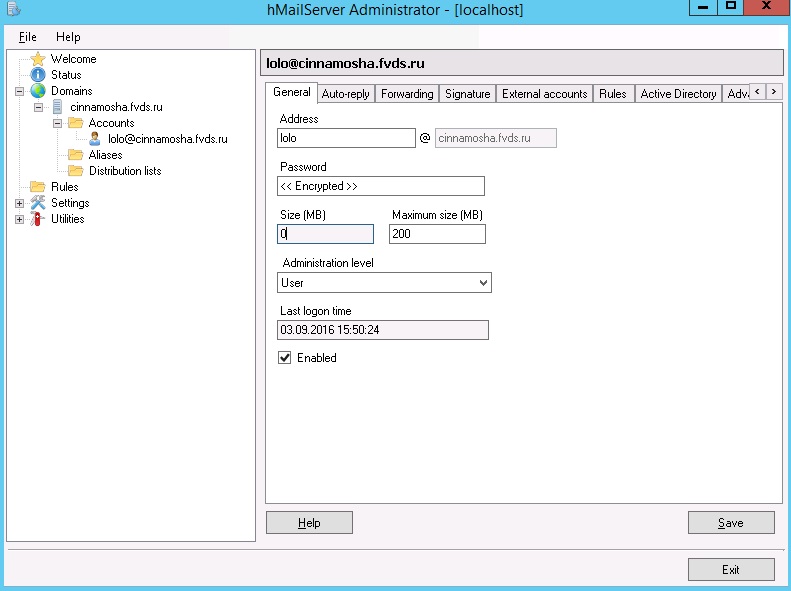
Task: Select Rules label in the tree
Action: (x=65, y=187)
